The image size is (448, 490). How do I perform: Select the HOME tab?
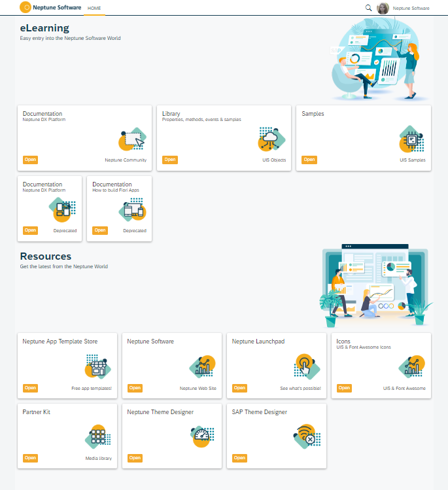pyautogui.click(x=94, y=8)
